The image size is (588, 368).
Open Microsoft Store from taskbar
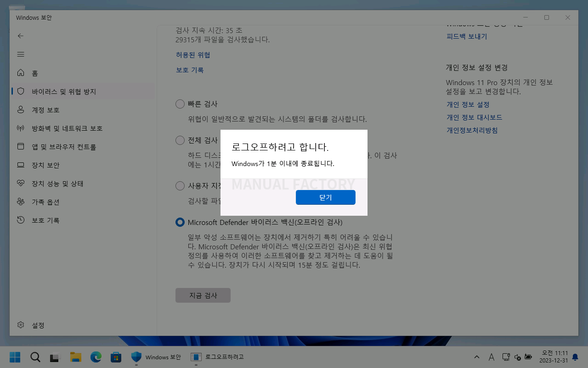pyautogui.click(x=116, y=357)
